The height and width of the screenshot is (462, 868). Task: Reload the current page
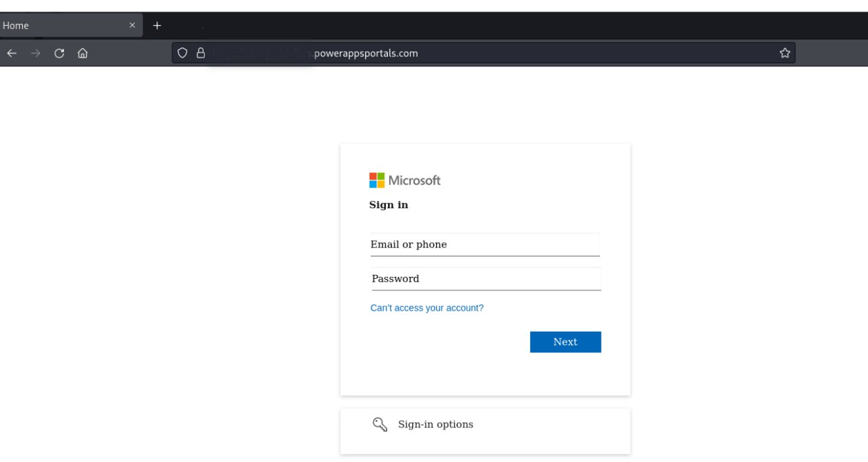click(59, 53)
